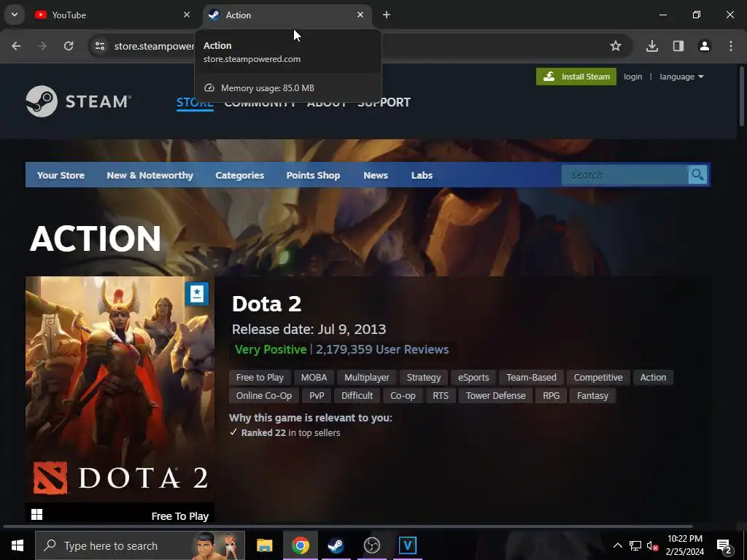Open New & Noteworthy menu
The width and height of the screenshot is (747, 560).
[150, 175]
